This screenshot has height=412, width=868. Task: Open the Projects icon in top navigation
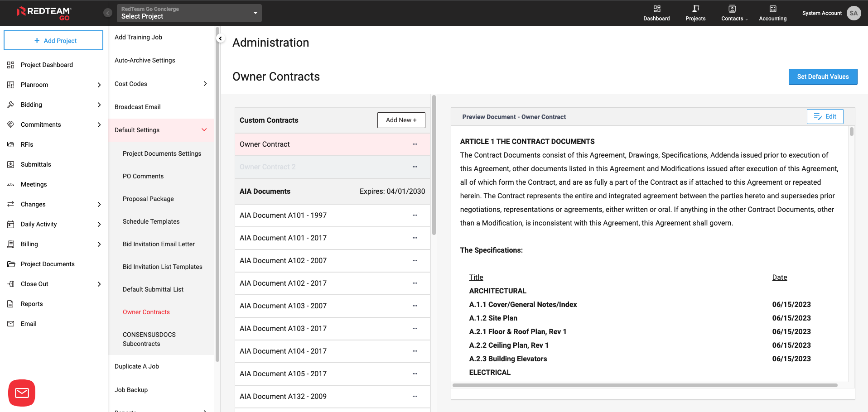pyautogui.click(x=695, y=9)
